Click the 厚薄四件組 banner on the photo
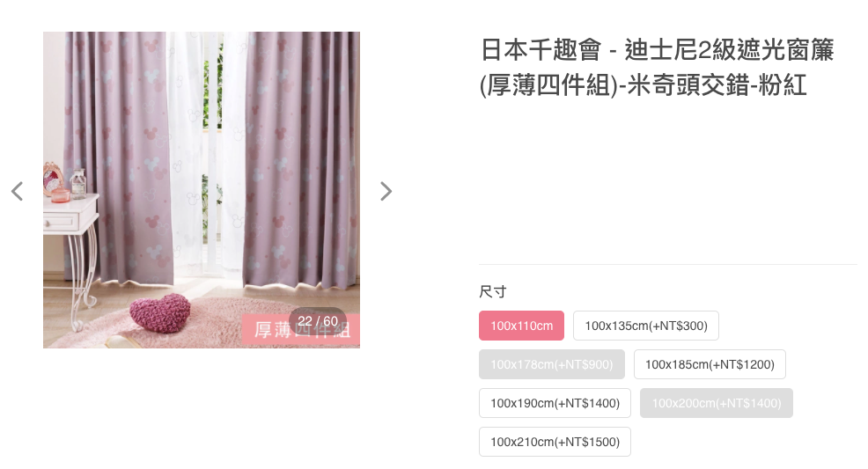 pyautogui.click(x=301, y=330)
